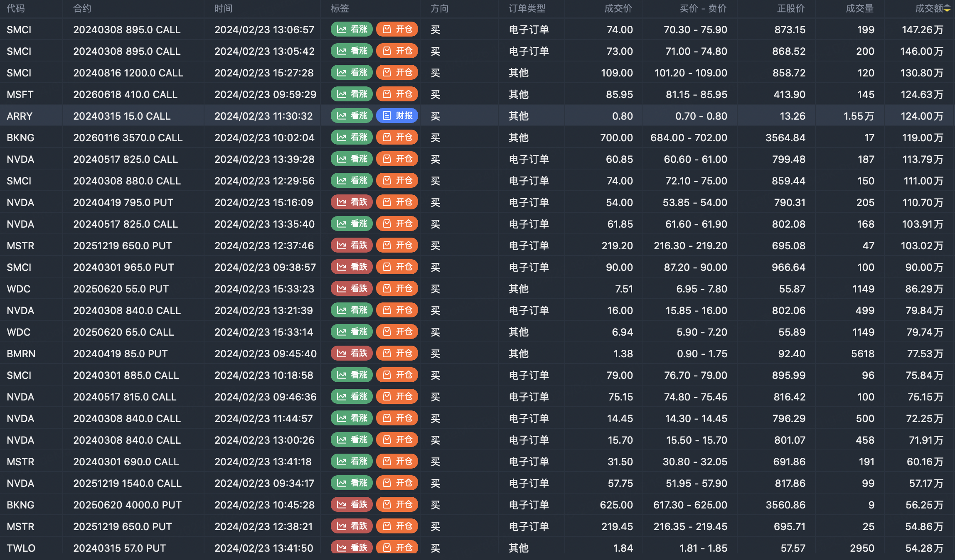
Task: Click 看涨 tag on MSFT 410.0 CALL row
Action: pos(352,94)
